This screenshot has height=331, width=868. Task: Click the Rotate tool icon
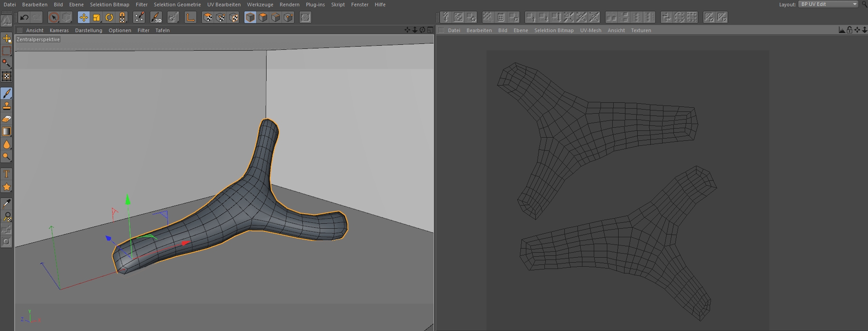110,18
